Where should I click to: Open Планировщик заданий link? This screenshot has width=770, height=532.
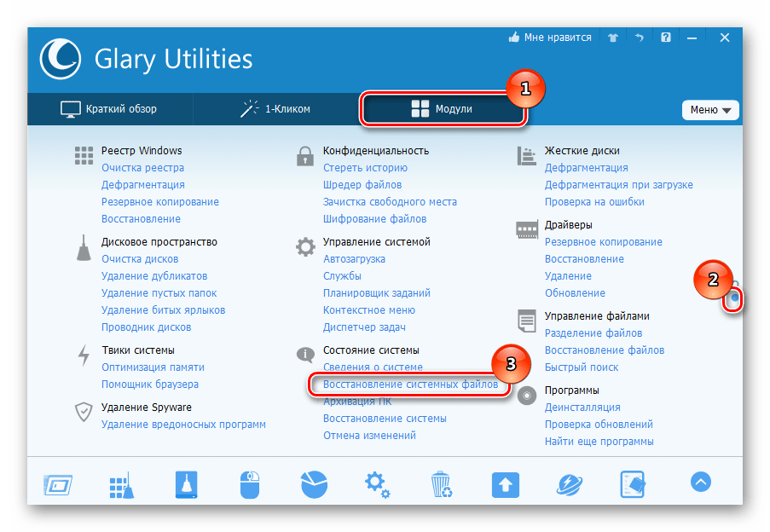click(x=376, y=293)
